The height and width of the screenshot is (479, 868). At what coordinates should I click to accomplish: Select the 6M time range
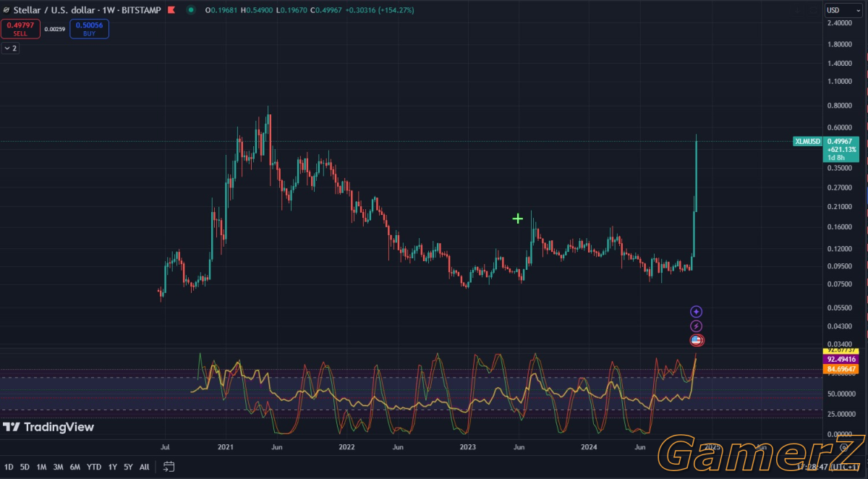pos(75,467)
